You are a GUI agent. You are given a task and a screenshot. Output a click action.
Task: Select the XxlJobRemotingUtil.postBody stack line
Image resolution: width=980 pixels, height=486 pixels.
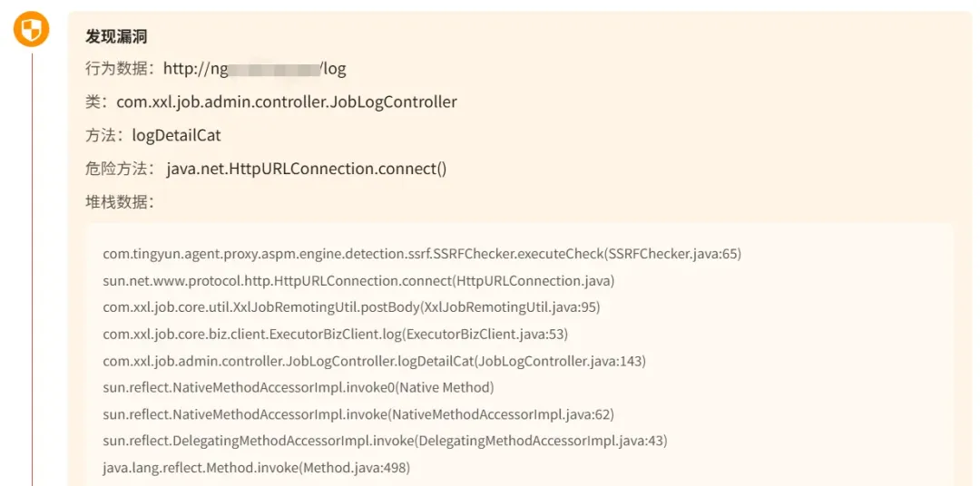click(351, 307)
